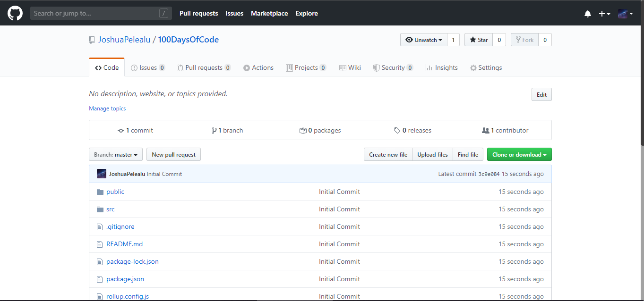Click the New pull request button
Viewport: 644px width, 301px height.
point(173,155)
